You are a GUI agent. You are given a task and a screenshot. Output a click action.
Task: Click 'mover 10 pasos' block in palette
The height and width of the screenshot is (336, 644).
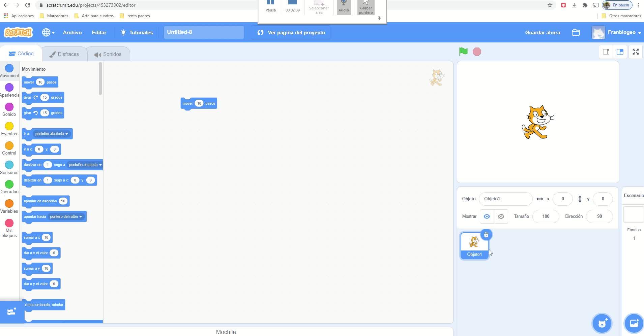pyautogui.click(x=40, y=82)
